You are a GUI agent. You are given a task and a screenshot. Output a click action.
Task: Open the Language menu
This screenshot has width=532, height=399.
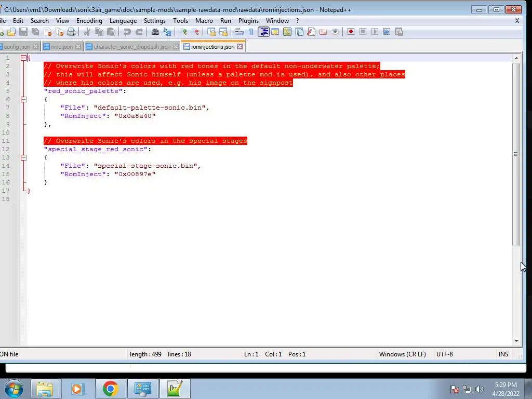click(x=123, y=21)
